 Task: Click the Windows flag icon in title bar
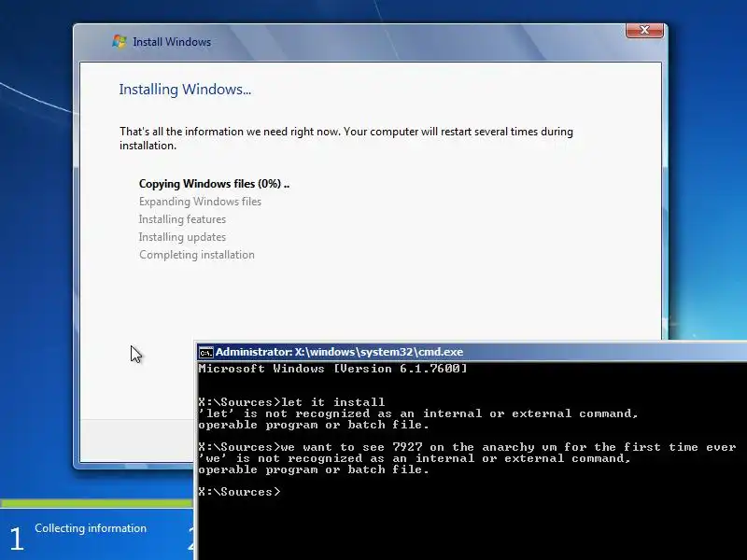pos(120,41)
